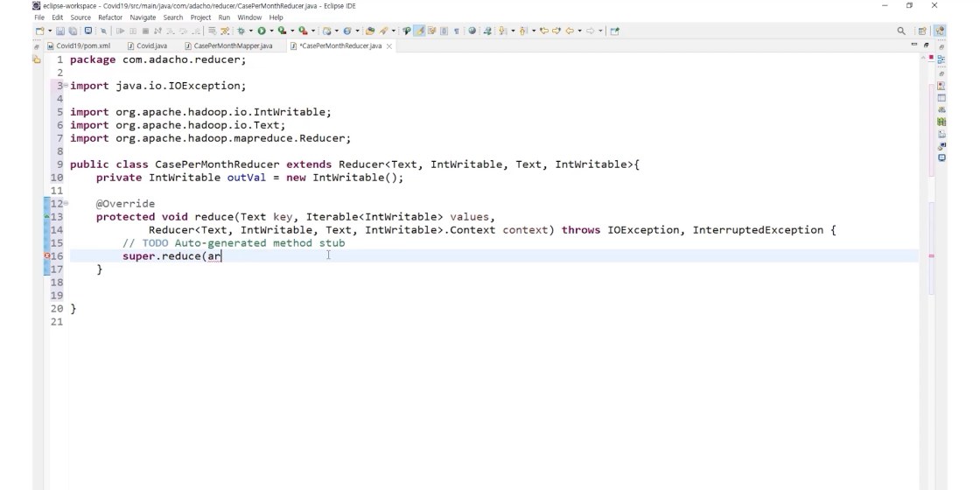Open dropdown arrow next to New icon
The width and height of the screenshot is (980, 490).
[x=50, y=31]
